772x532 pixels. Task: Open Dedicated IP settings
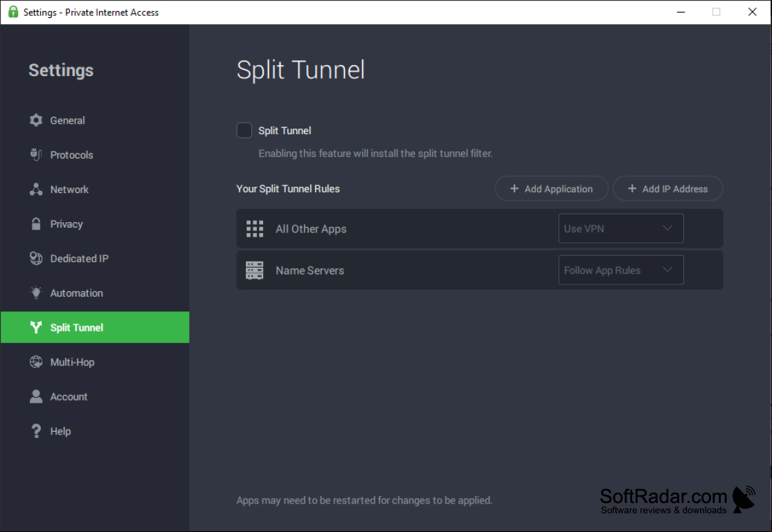coord(95,258)
